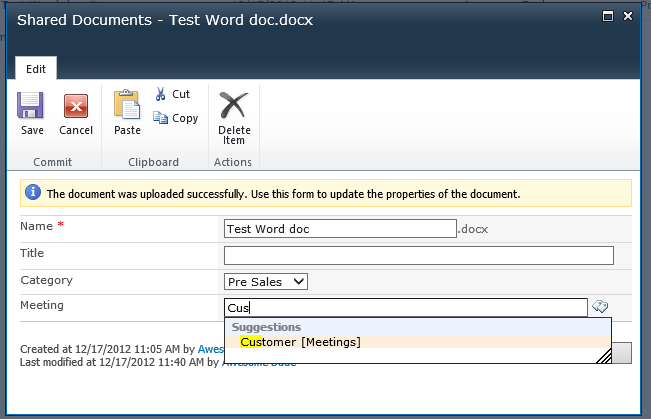This screenshot has height=419, width=651.
Task: Click the blue info icon in notification bar
Action: tap(33, 193)
